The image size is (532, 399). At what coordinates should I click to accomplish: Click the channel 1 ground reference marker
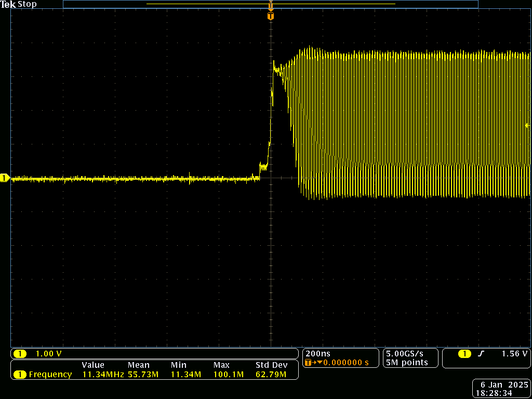pos(5,178)
